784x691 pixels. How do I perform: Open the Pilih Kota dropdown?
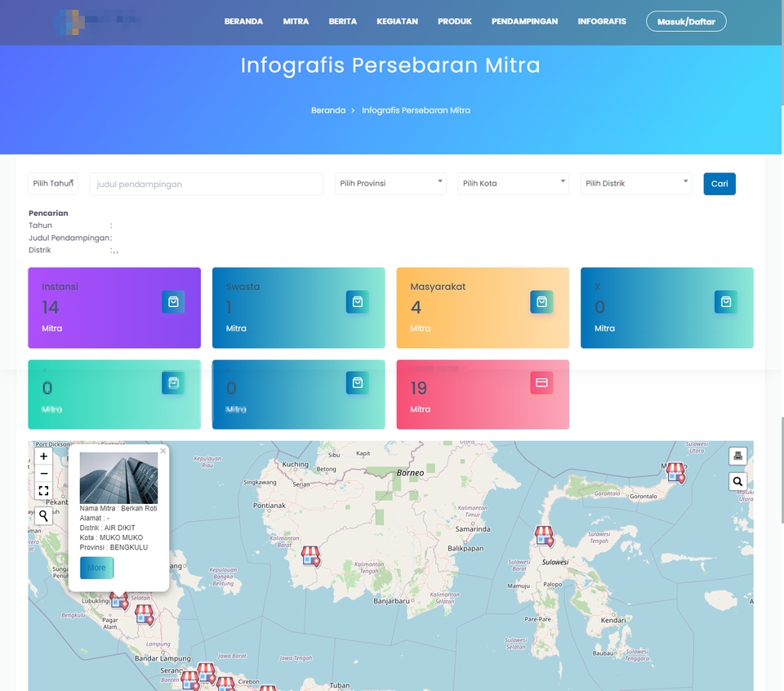click(514, 184)
